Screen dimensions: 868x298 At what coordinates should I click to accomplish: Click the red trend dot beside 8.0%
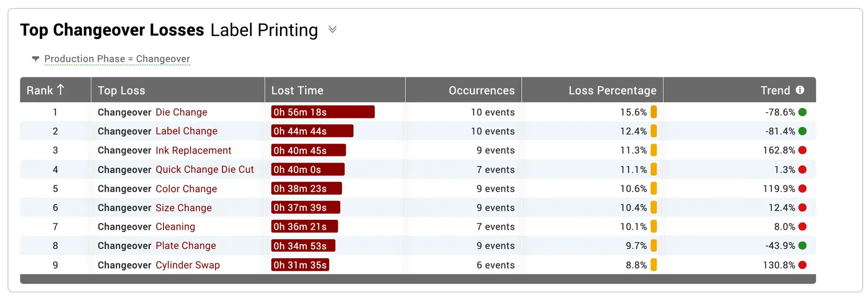pyautogui.click(x=803, y=226)
